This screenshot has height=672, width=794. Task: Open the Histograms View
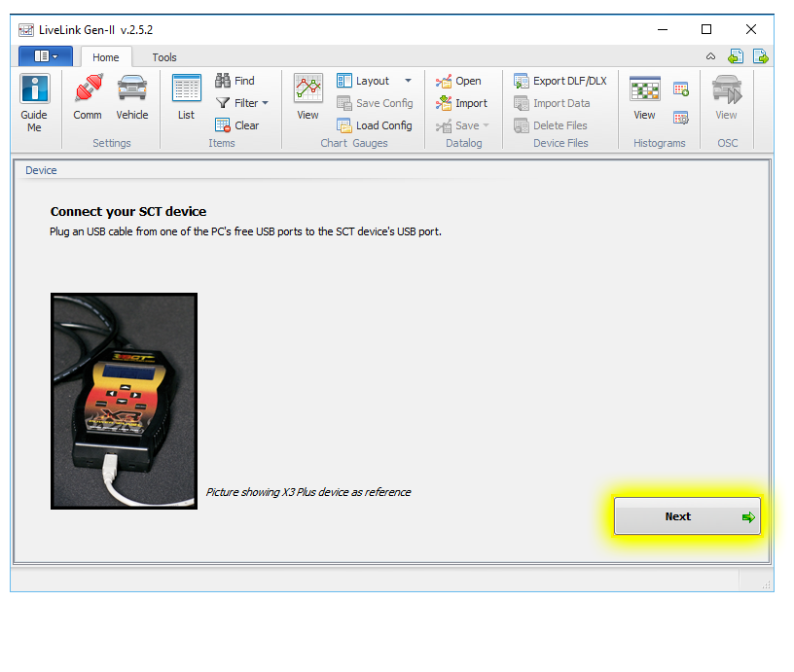pos(644,97)
